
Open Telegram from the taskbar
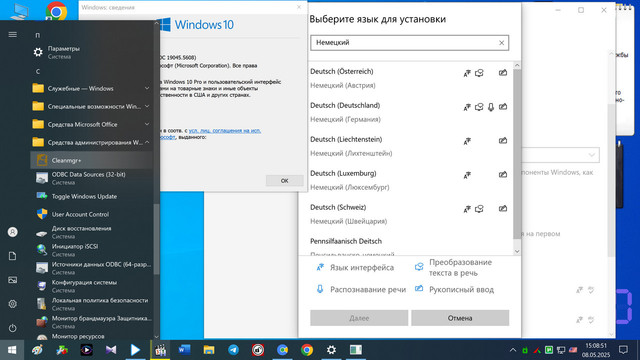(x=233, y=350)
